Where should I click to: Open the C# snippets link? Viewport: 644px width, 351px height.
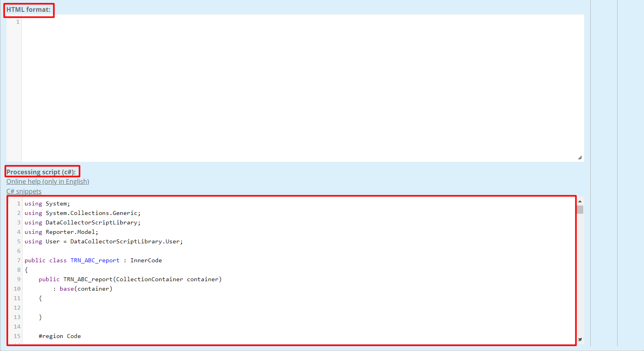click(x=24, y=191)
